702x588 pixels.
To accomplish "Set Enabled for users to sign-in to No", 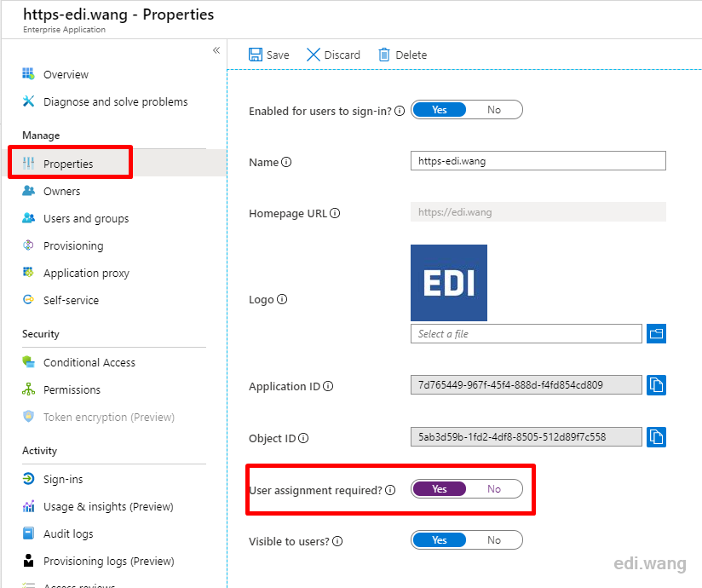I will [494, 110].
